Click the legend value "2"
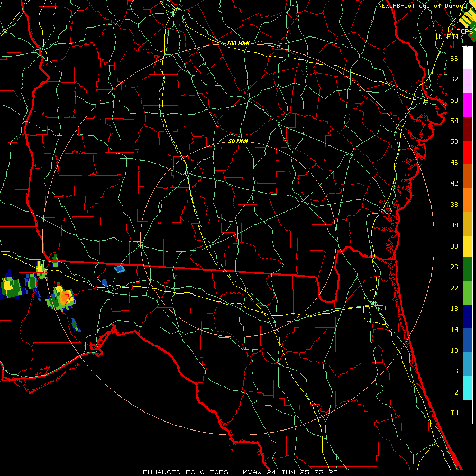The width and height of the screenshot is (476, 476). [456, 392]
